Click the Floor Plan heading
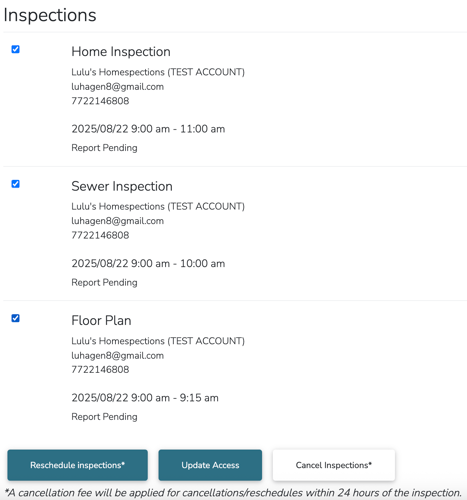467x500 pixels. 101,320
